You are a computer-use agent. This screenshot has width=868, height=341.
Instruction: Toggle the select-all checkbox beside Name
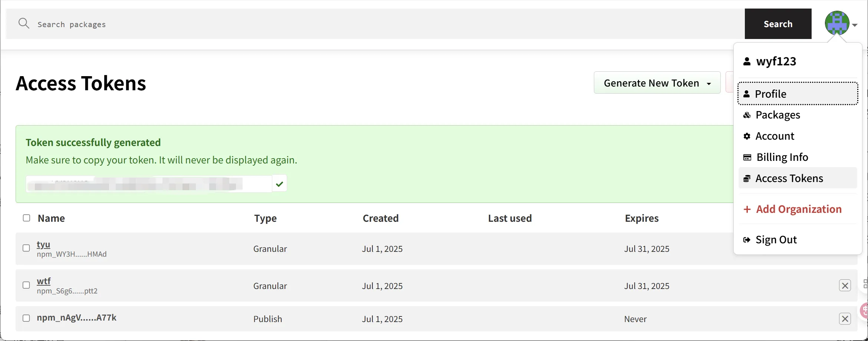[x=26, y=218]
